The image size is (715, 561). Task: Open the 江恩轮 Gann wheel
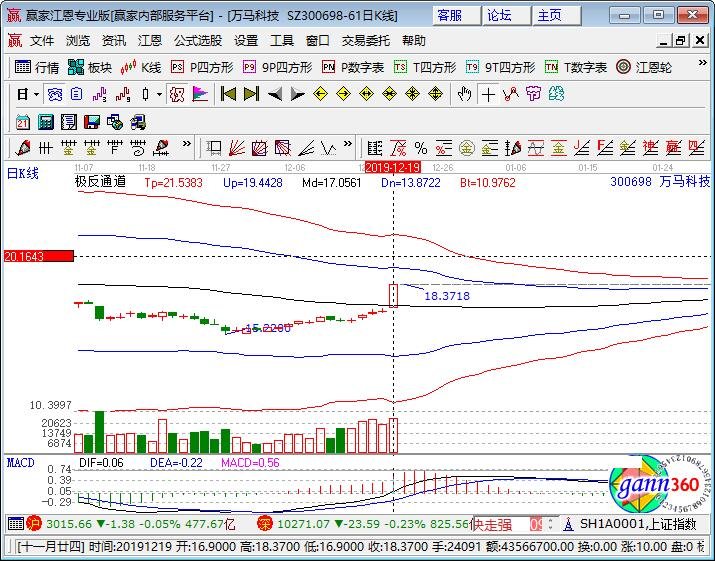[643, 68]
